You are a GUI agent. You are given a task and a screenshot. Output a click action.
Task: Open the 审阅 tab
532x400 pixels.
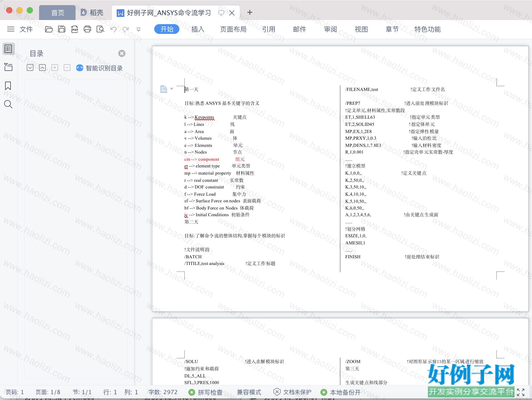click(x=331, y=29)
